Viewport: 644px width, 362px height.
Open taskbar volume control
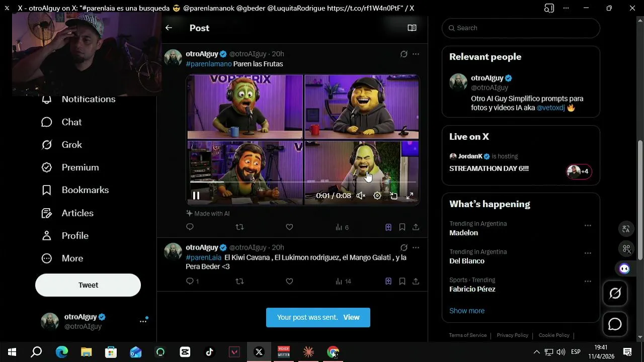tap(560, 352)
